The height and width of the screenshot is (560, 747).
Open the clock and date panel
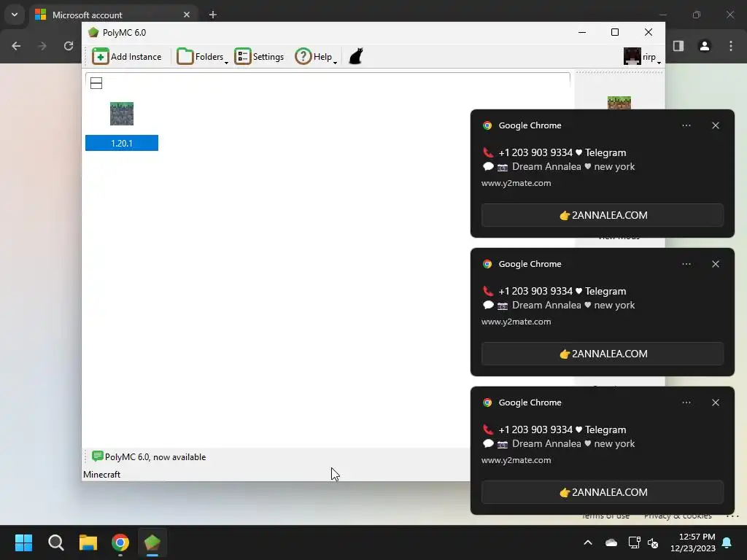(x=693, y=542)
